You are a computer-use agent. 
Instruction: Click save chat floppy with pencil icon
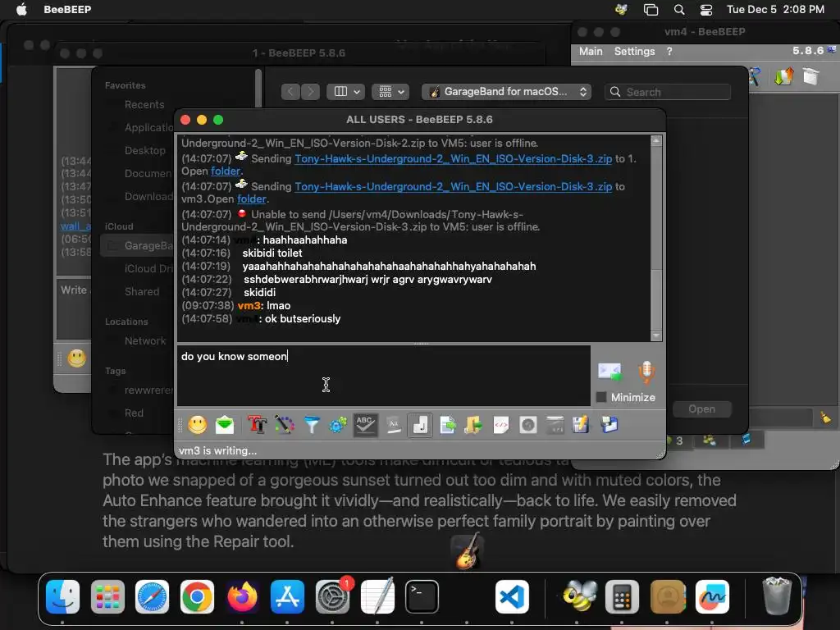(582, 425)
